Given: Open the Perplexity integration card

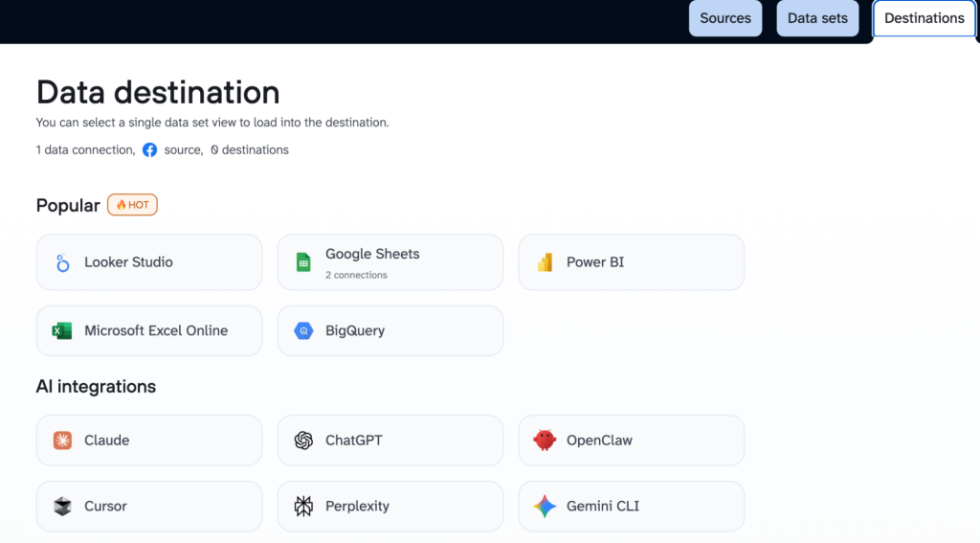Looking at the screenshot, I should (x=390, y=506).
